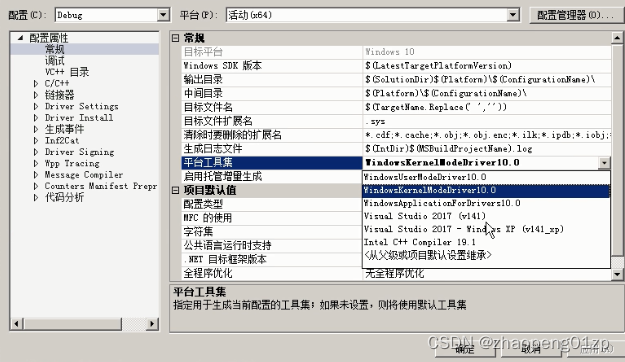The image size is (625, 362).
Task: Expand the Driver Settings node
Action: coord(36,106)
